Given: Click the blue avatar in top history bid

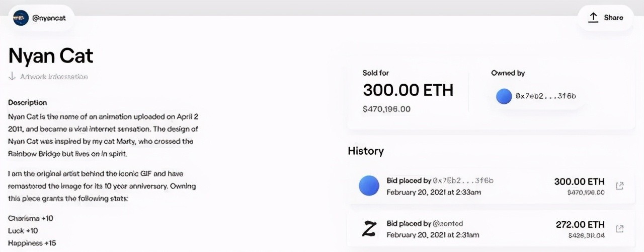Looking at the screenshot, I should point(369,186).
